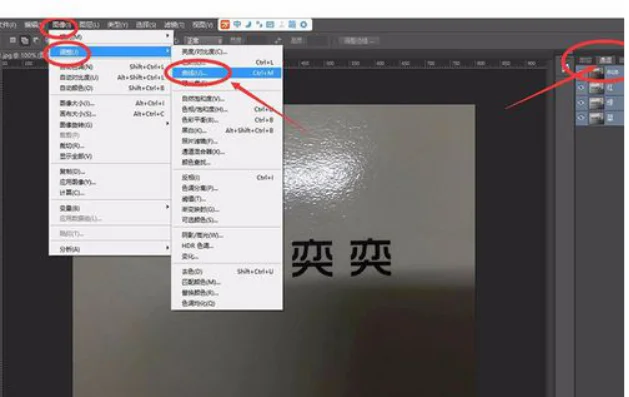Open the 编辑(E) menu
This screenshot has height=397, width=629.
click(32, 25)
